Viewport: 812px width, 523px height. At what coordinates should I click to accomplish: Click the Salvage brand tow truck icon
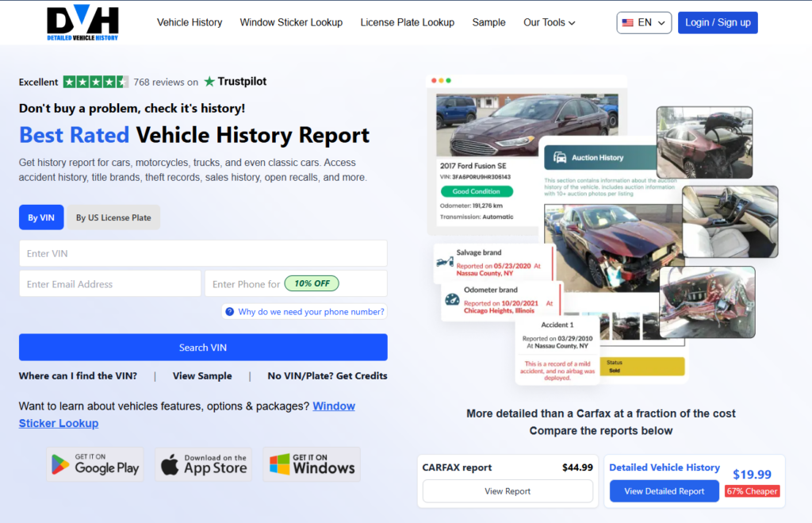444,262
